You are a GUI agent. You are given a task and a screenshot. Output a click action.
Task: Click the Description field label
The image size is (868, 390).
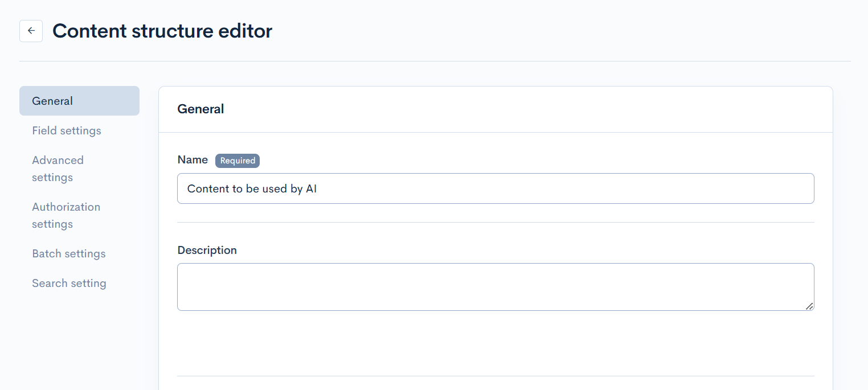click(x=207, y=250)
